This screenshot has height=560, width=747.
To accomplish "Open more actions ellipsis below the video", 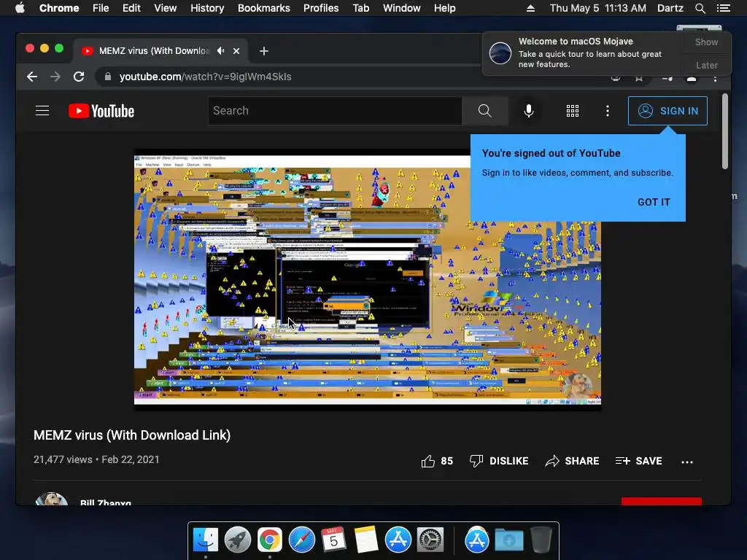I will pyautogui.click(x=687, y=462).
